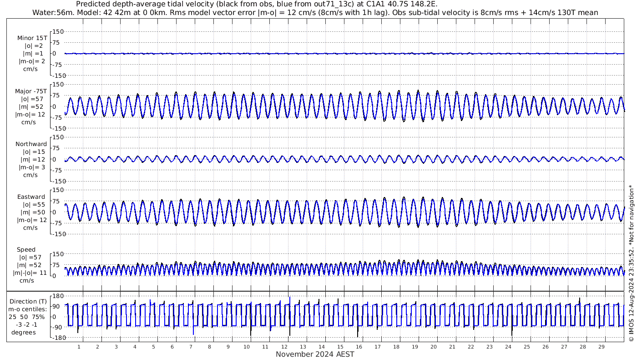Screen dimensions: 637x364
Task: Click day 29 on the date axis
Action: [x=601, y=347]
